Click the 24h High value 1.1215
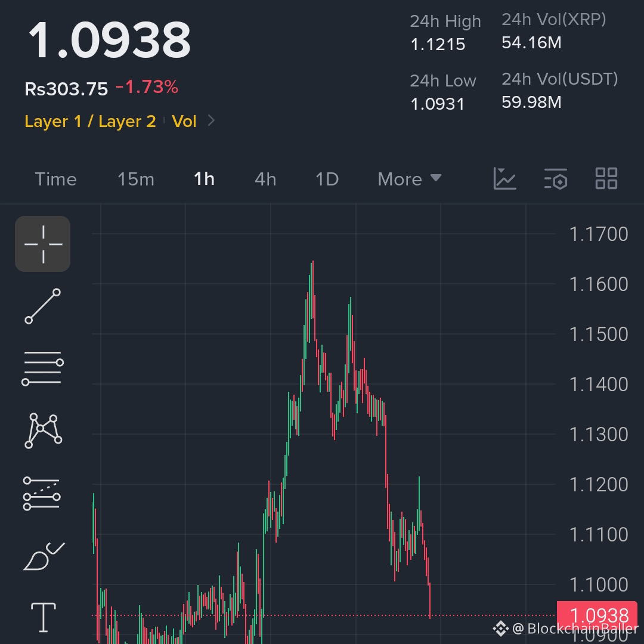 [x=438, y=44]
